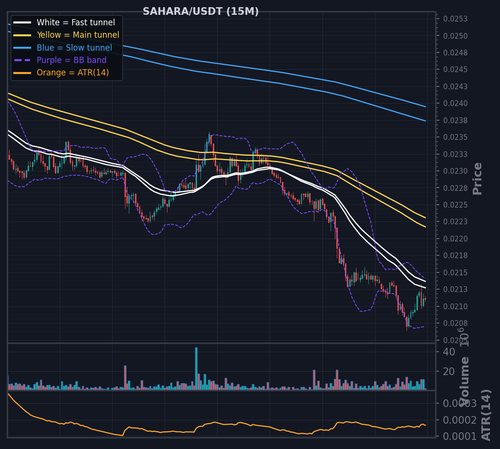
Task: Click price tick 0.0218
Action: (455, 256)
